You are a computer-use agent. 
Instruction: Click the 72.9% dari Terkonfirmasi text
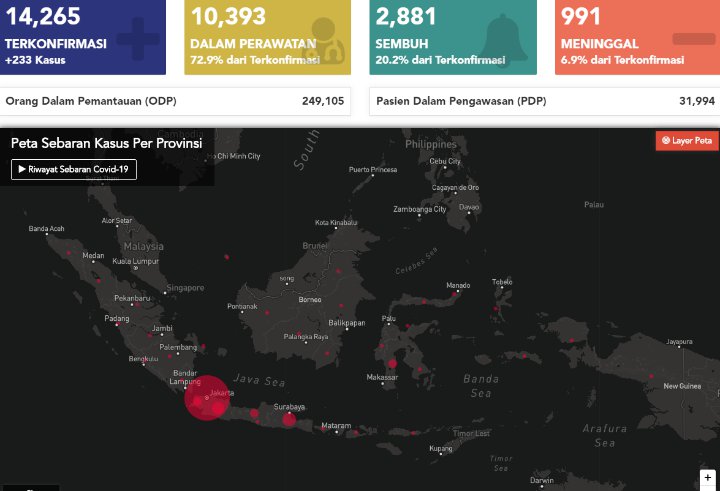tap(255, 60)
